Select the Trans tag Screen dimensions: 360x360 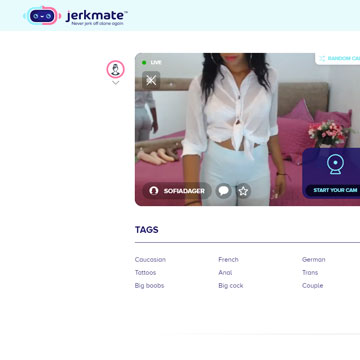pyautogui.click(x=310, y=272)
